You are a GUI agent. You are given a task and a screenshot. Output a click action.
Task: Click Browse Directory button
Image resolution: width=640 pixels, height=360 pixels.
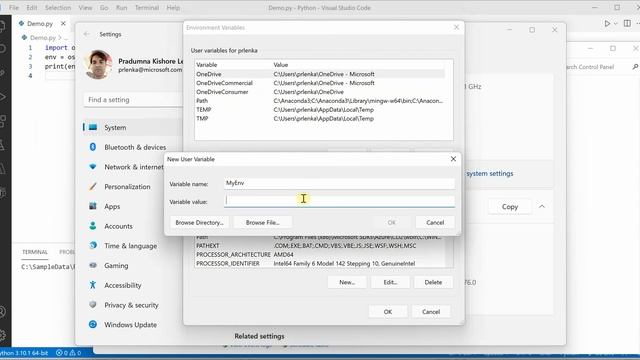click(199, 222)
